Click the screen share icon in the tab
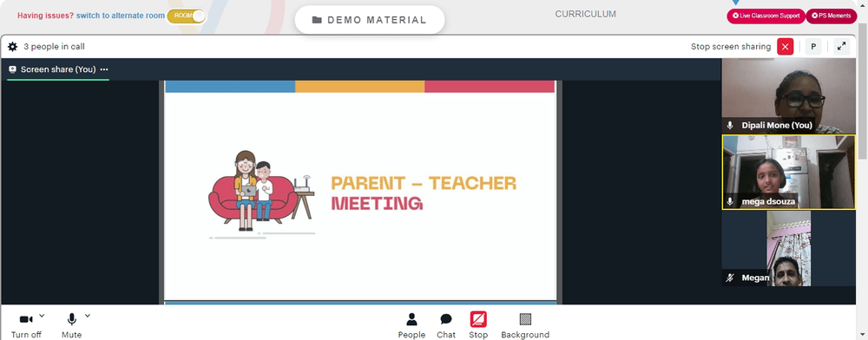The width and height of the screenshot is (868, 340). (13, 69)
